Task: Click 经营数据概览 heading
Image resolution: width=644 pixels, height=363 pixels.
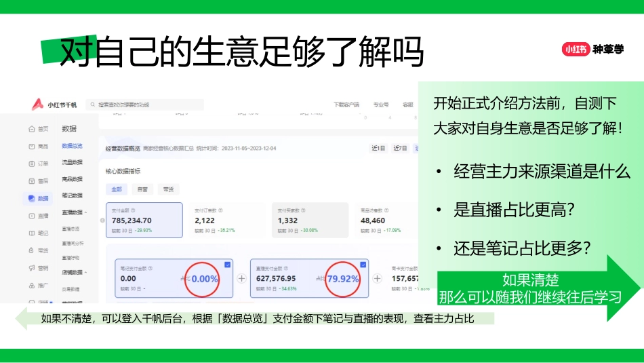Action: pos(123,149)
